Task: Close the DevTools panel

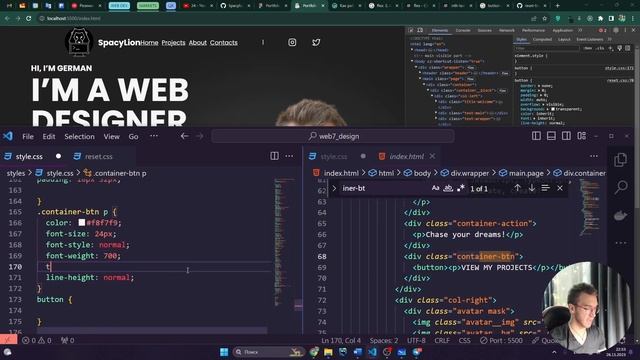Action: click(633, 30)
